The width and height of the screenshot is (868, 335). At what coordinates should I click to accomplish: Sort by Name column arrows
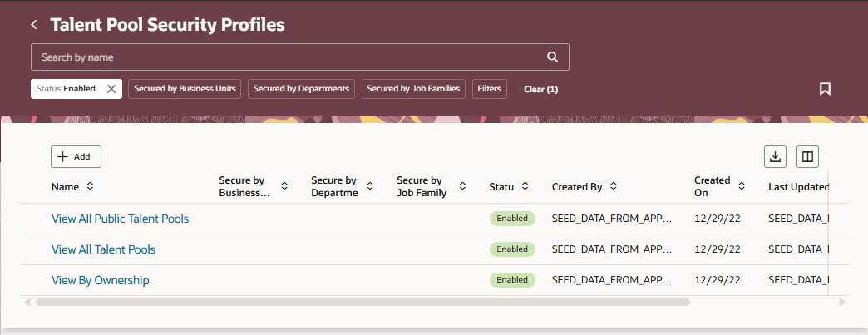(x=90, y=187)
